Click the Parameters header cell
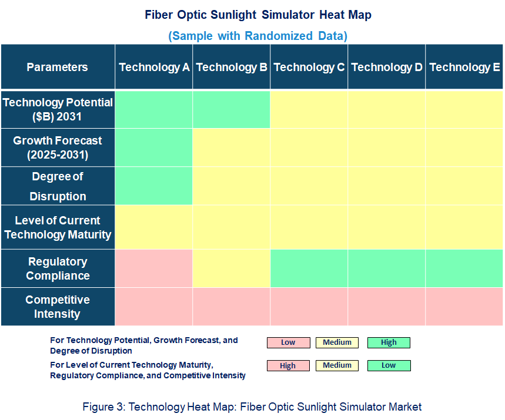The width and height of the screenshot is (505, 420). [58, 67]
